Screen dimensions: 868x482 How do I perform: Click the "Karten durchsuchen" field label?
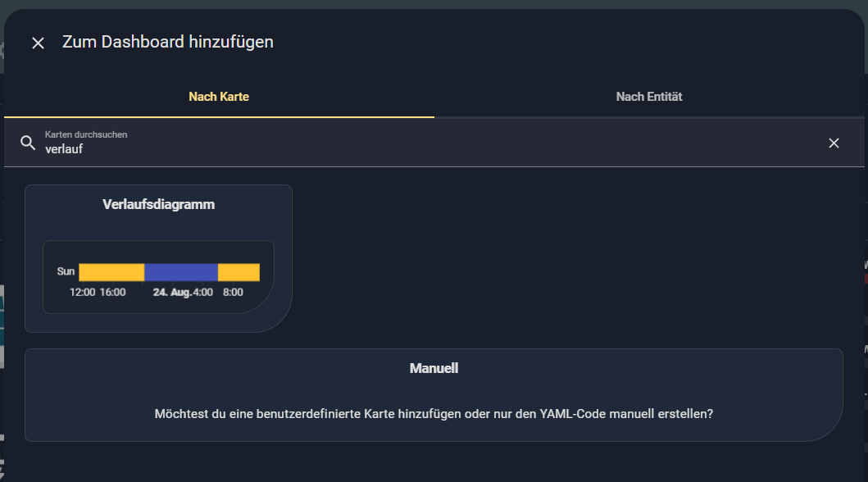pos(86,134)
